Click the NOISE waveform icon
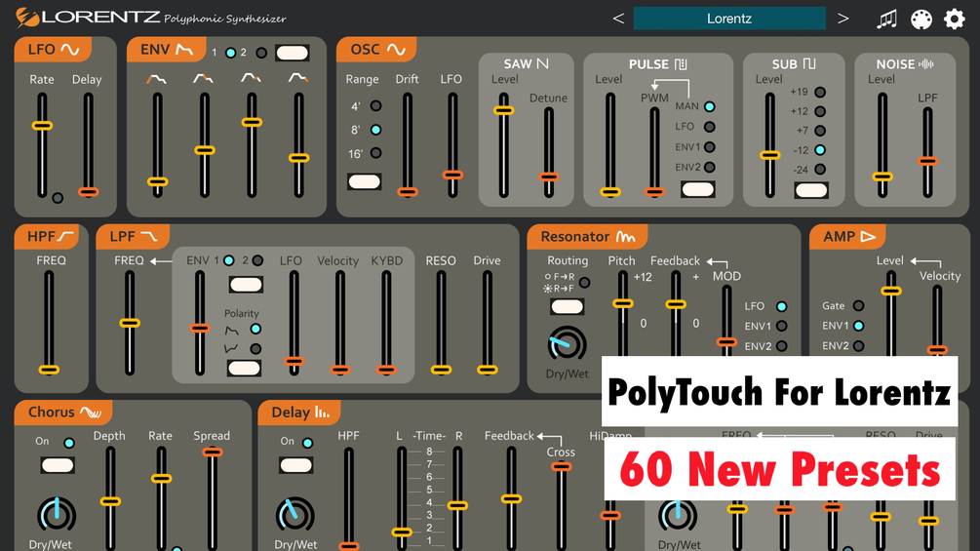The width and height of the screenshot is (980, 551). point(925,63)
